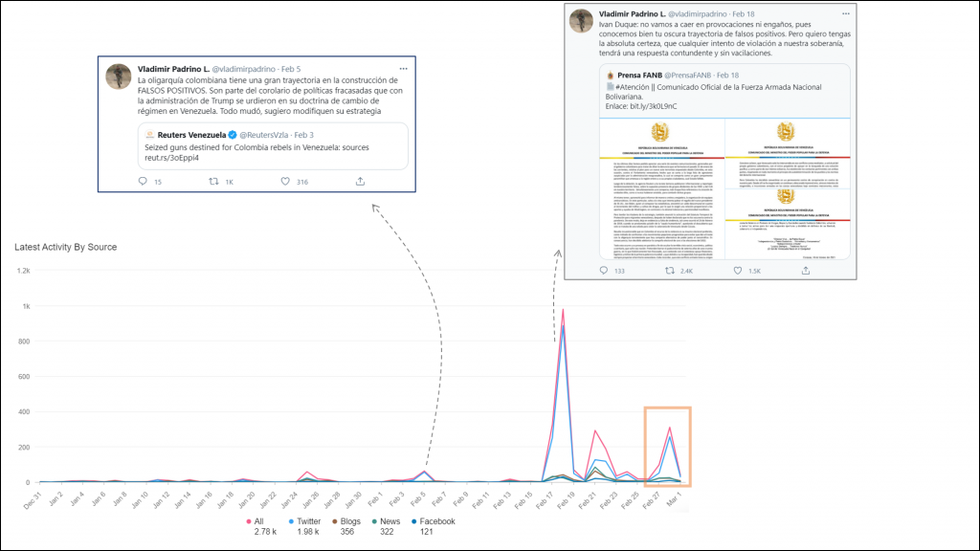
Task: Click Prensa FANB small avatar
Action: click(x=610, y=75)
